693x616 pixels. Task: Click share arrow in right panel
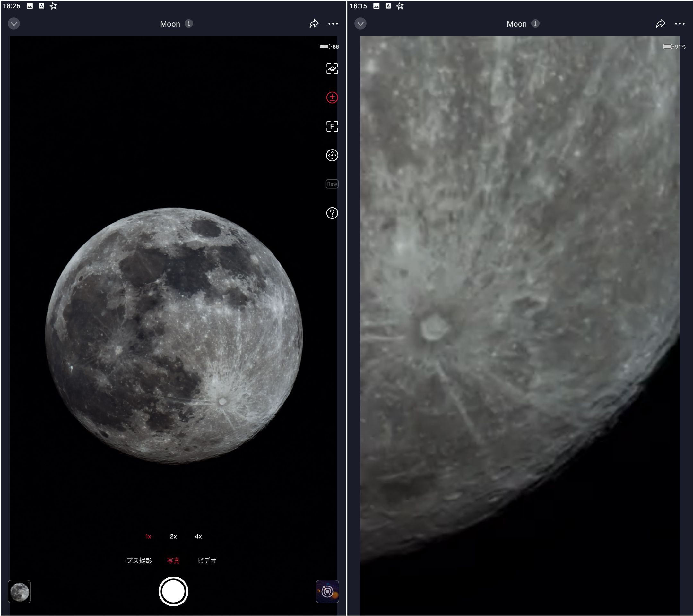coord(661,24)
